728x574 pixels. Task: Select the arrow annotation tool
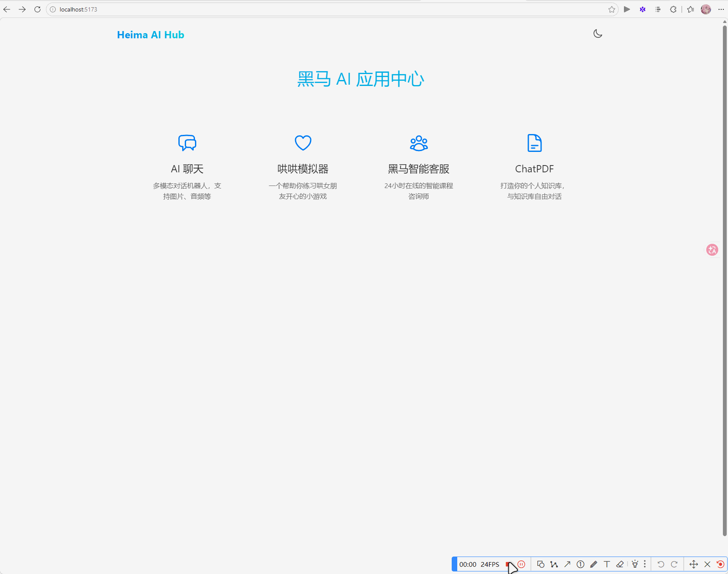(567, 564)
